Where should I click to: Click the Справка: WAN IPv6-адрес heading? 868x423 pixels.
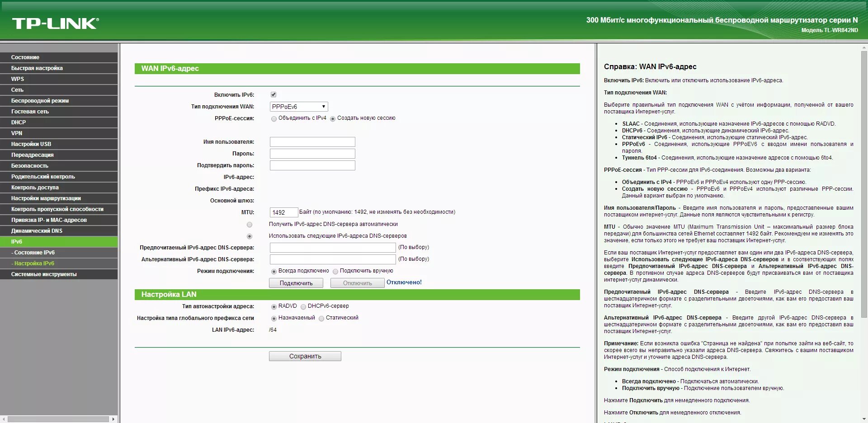[650, 66]
